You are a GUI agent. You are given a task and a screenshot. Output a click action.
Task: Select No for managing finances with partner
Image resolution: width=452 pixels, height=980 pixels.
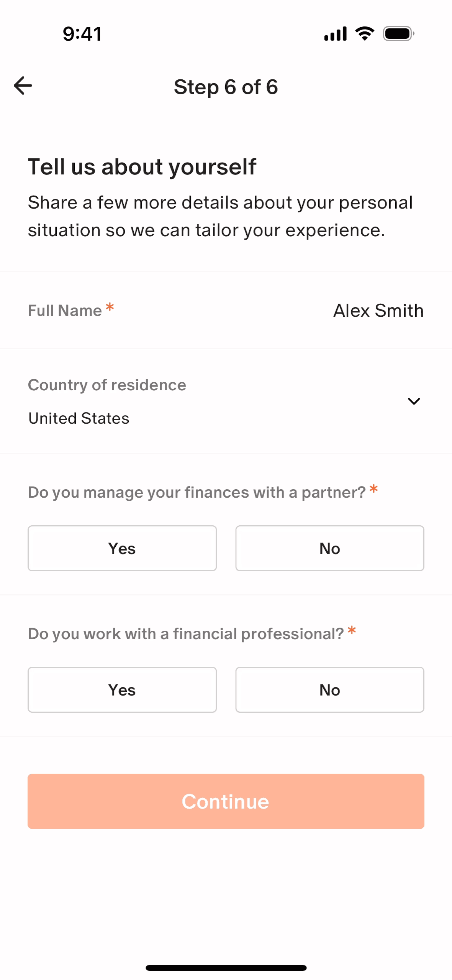pyautogui.click(x=330, y=548)
